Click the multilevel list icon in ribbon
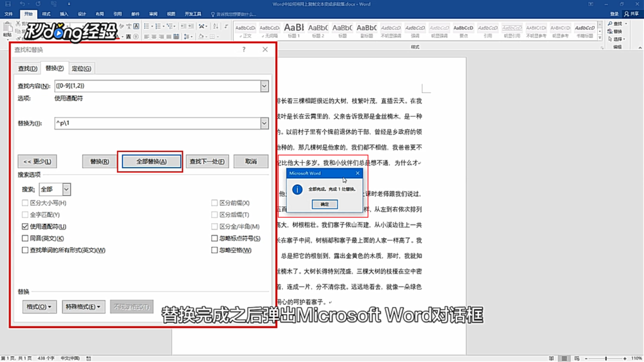Viewport: 644px width, 362px height. (x=170, y=26)
